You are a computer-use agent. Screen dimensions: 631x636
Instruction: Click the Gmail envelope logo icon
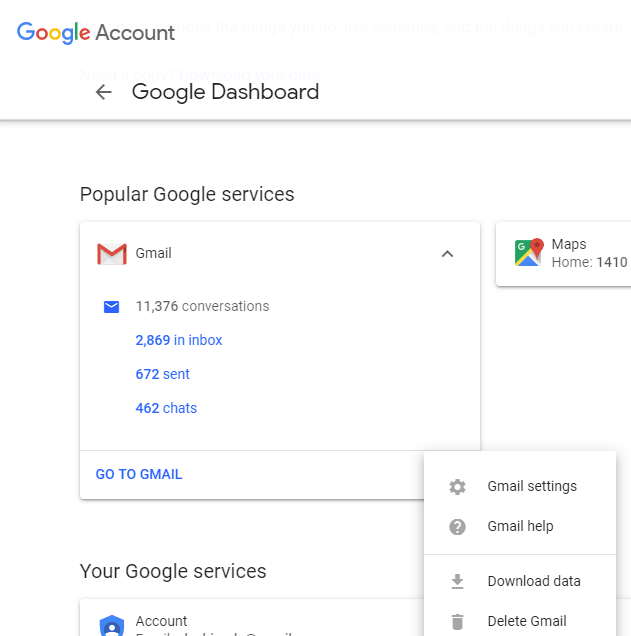[111, 254]
